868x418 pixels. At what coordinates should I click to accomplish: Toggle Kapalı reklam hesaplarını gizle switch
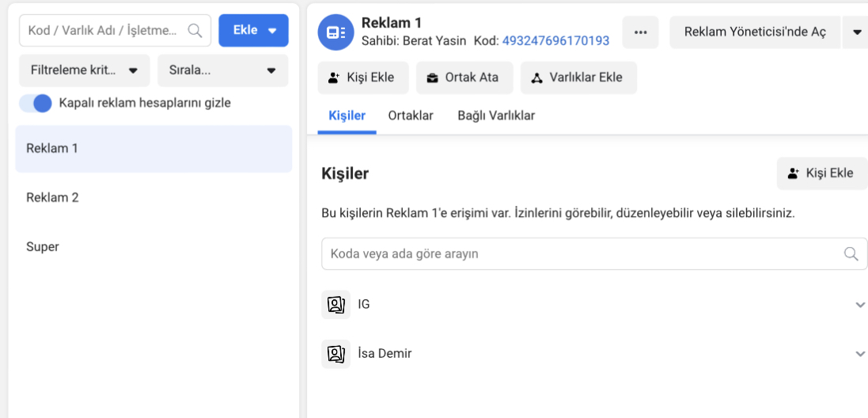point(36,103)
